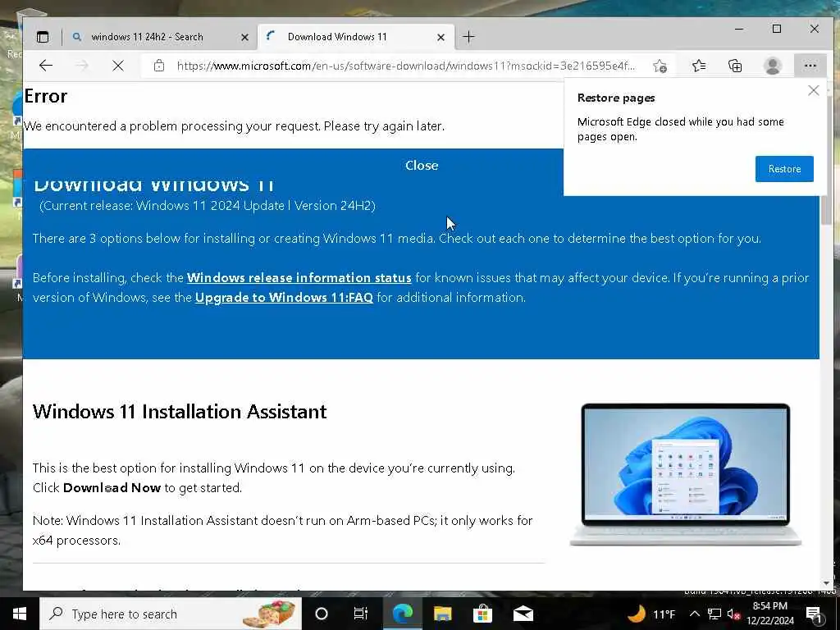The height and width of the screenshot is (630, 840).
Task: Click the Windows 11 laptop image
Action: tap(685, 474)
